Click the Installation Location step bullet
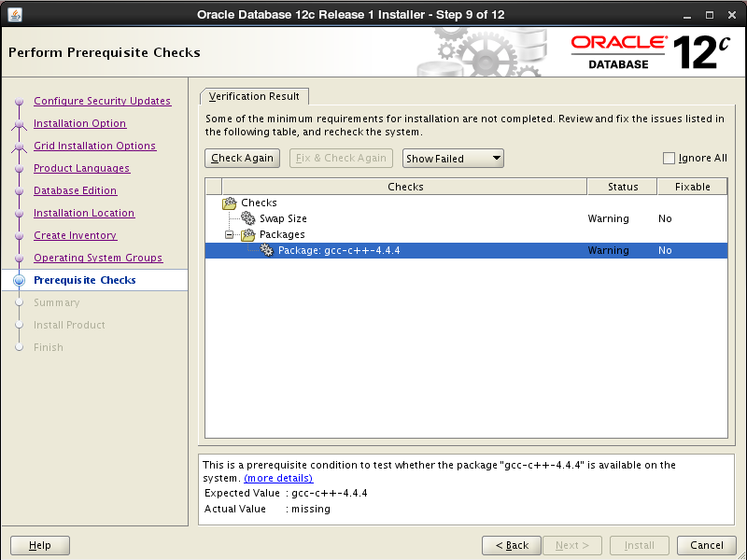 pos(19,214)
